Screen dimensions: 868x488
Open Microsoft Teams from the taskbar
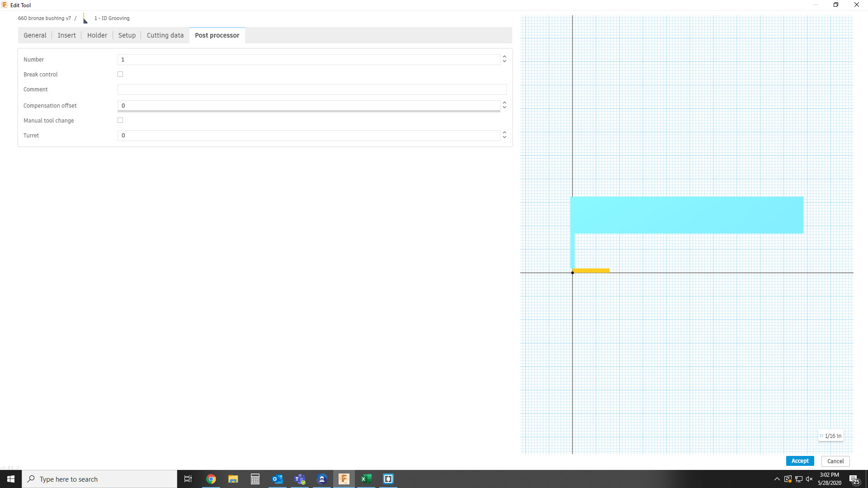300,479
